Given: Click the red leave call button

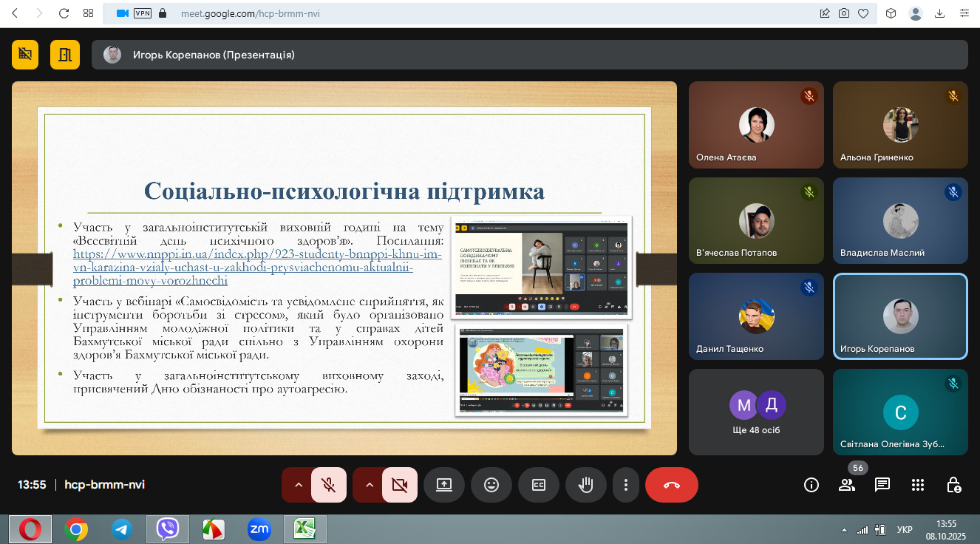Looking at the screenshot, I should tap(671, 485).
